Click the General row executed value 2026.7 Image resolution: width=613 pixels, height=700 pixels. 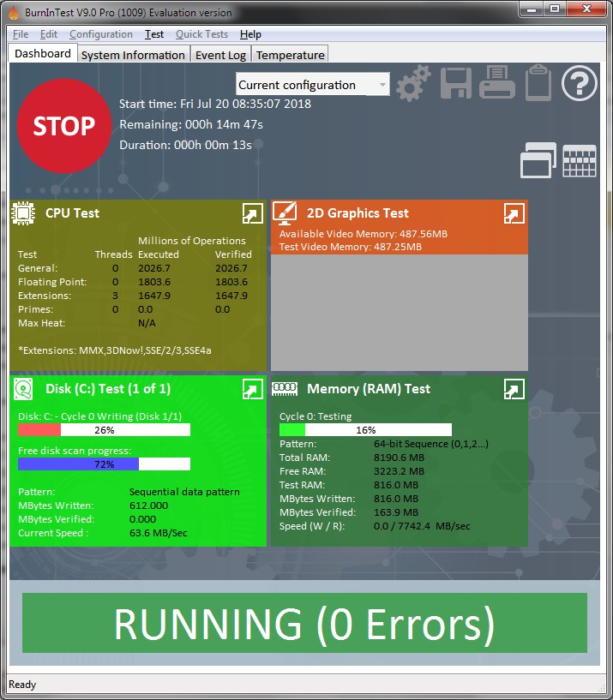point(154,268)
